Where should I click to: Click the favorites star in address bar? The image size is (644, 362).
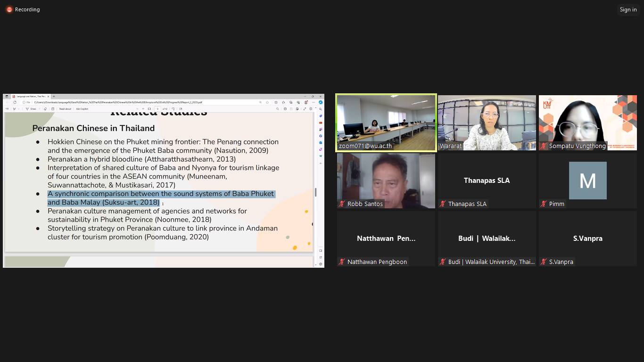267,102
